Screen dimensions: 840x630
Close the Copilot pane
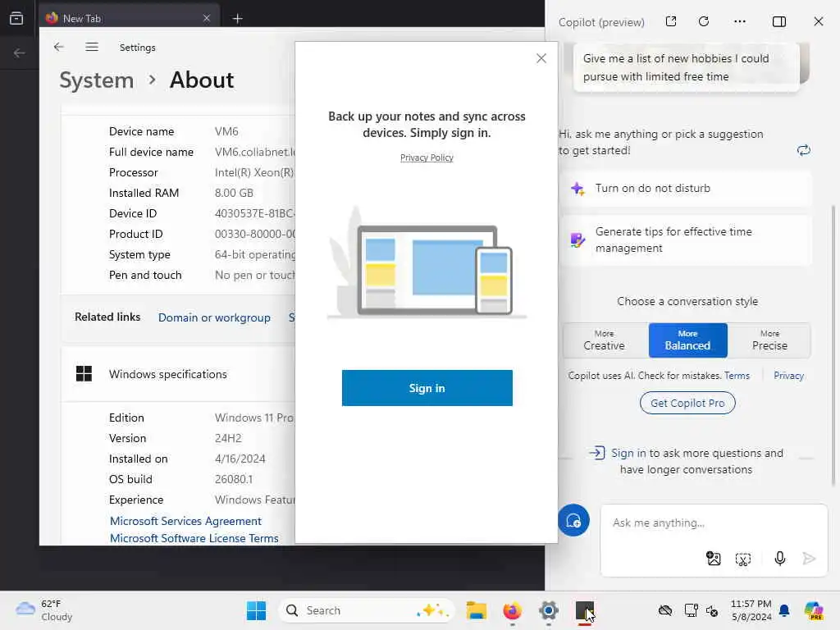(x=818, y=21)
